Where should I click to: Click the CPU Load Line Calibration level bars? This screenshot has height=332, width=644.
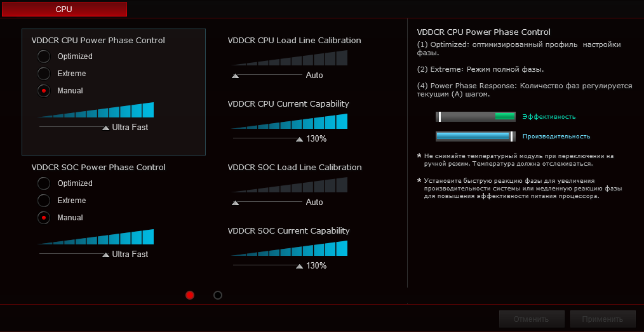tap(290, 58)
